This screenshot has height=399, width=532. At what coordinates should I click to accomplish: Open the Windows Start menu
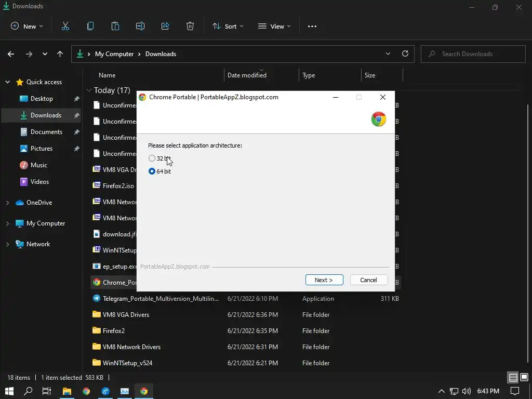pyautogui.click(x=9, y=391)
